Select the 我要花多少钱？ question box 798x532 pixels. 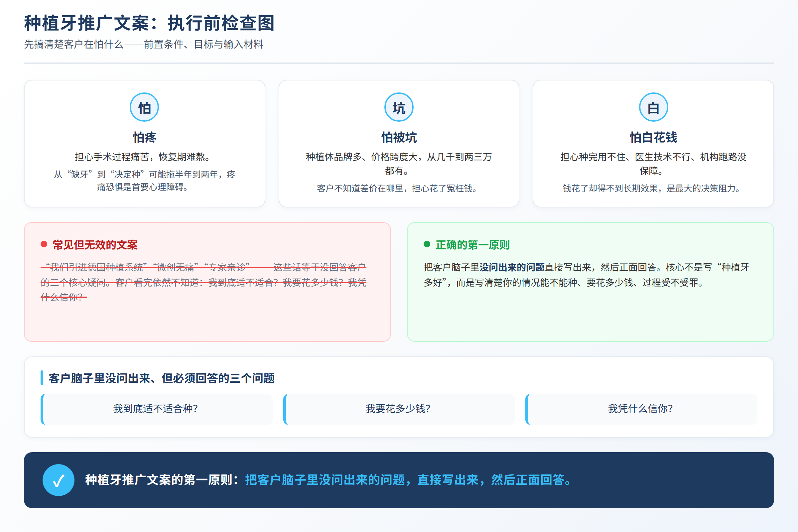pyautogui.click(x=399, y=409)
